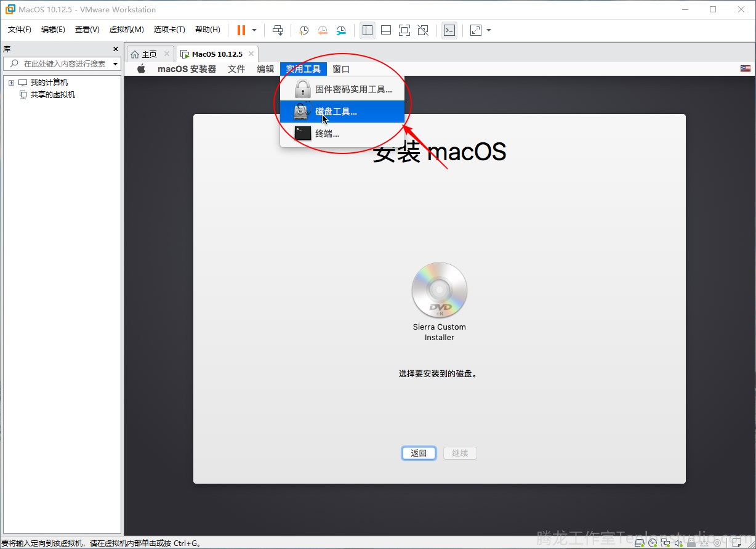The height and width of the screenshot is (549, 756).
Task: Select the Sierra Custom Installer DVD disk
Action: (440, 290)
